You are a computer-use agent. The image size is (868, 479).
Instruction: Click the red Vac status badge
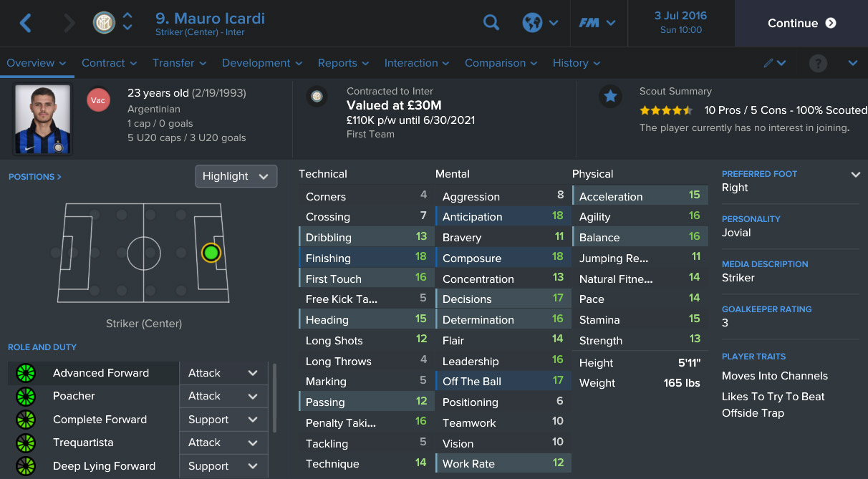click(x=98, y=100)
